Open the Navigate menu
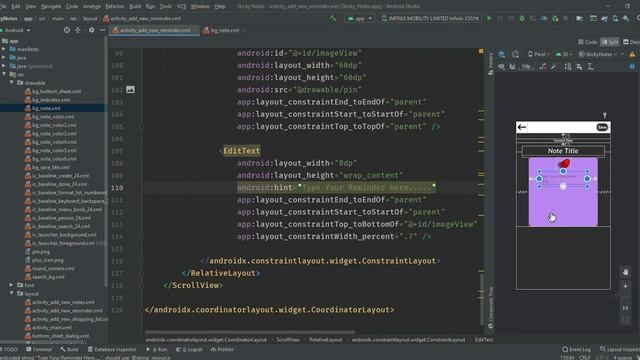 click(51, 6)
